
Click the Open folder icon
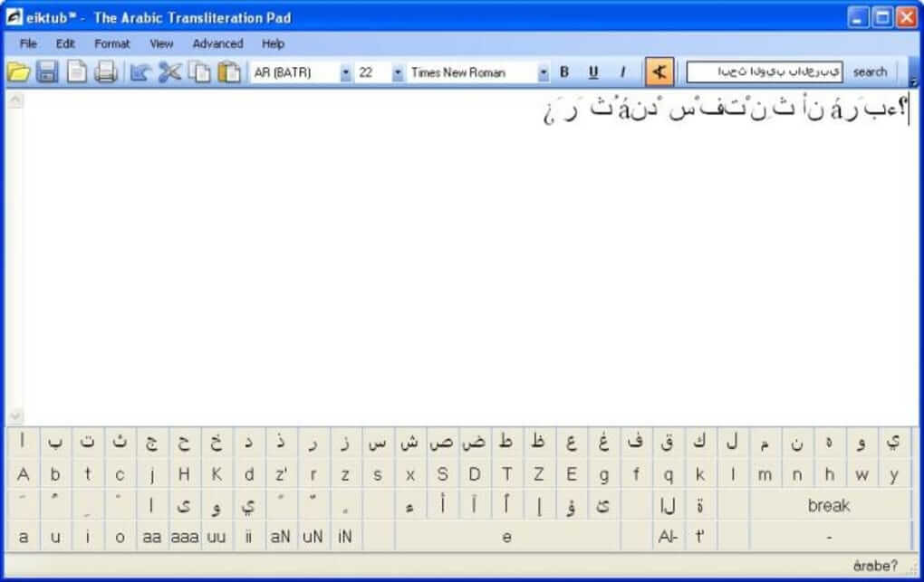18,72
